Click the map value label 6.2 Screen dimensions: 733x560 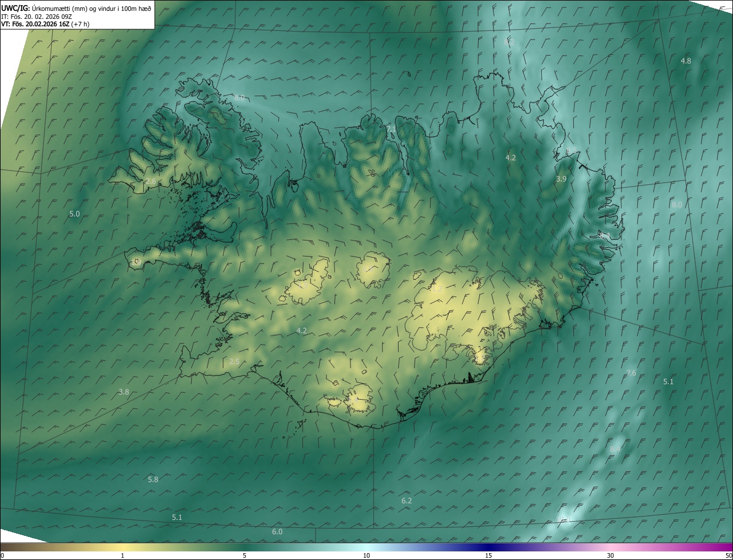(407, 500)
